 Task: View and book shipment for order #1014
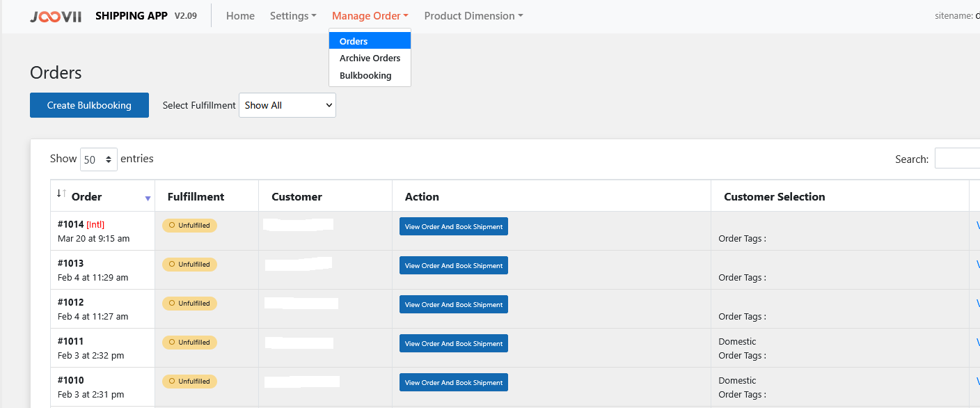pos(453,226)
